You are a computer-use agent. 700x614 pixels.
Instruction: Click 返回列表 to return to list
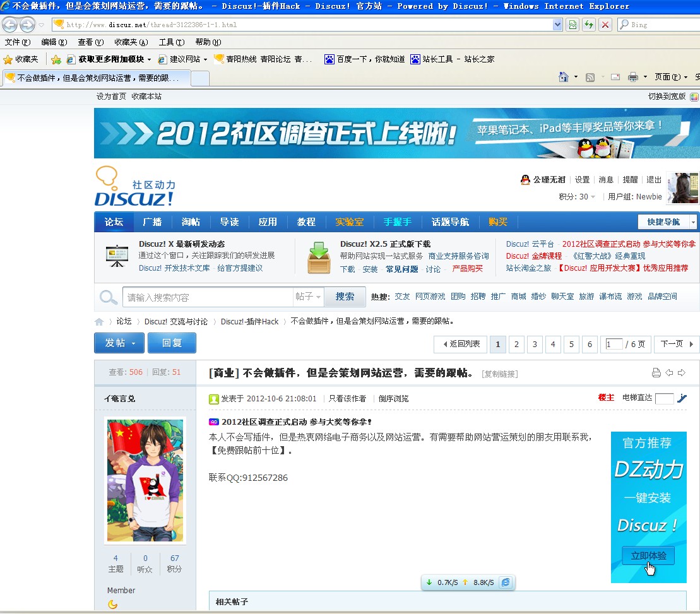click(x=460, y=344)
